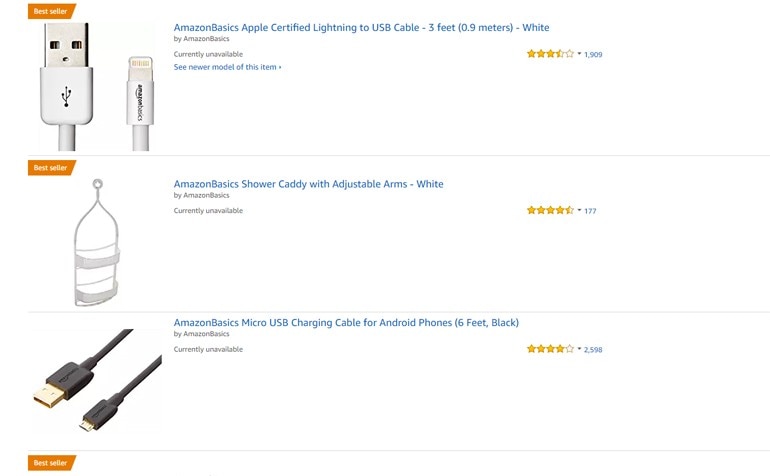Image resolution: width=770 pixels, height=476 pixels.
Task: Click the bottom-most Best seller badge
Action: tap(50, 463)
